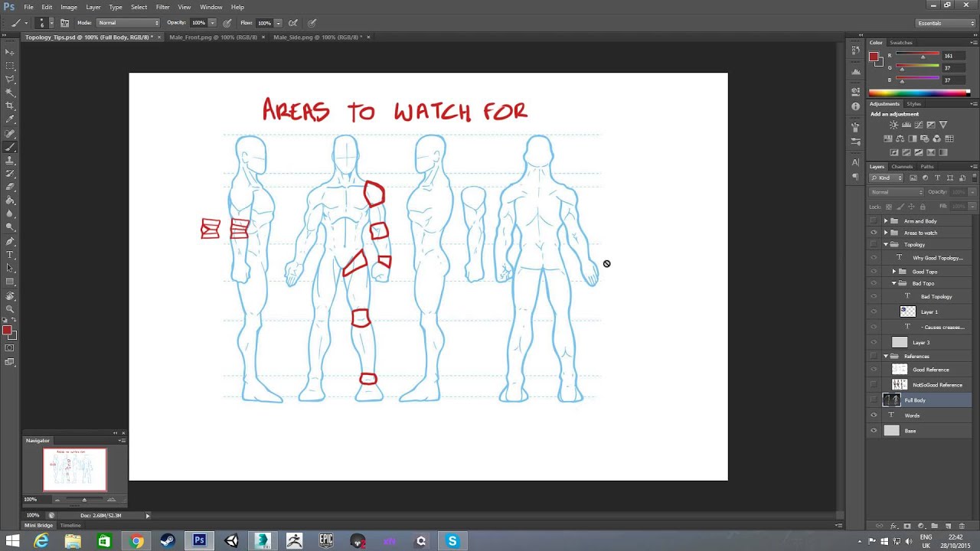Select the Magic Wand tool
980x551 pixels.
tap(10, 93)
